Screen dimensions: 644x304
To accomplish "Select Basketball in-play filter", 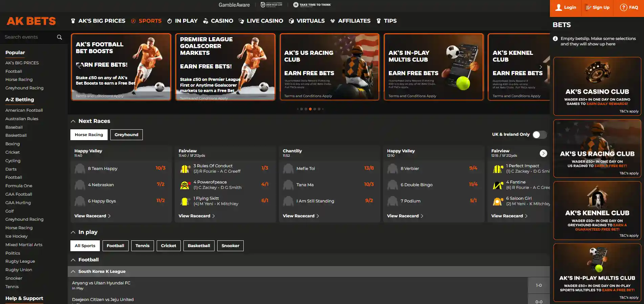I will (x=199, y=246).
